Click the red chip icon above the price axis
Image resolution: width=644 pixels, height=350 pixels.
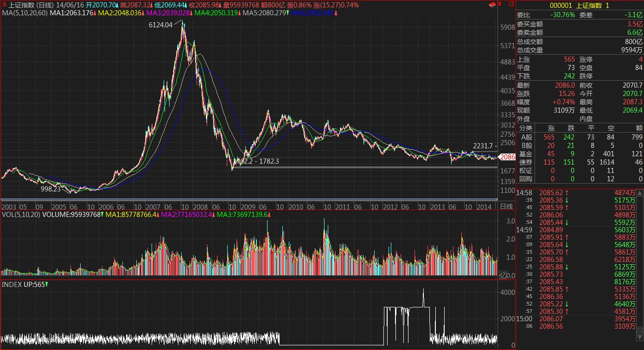493,5
